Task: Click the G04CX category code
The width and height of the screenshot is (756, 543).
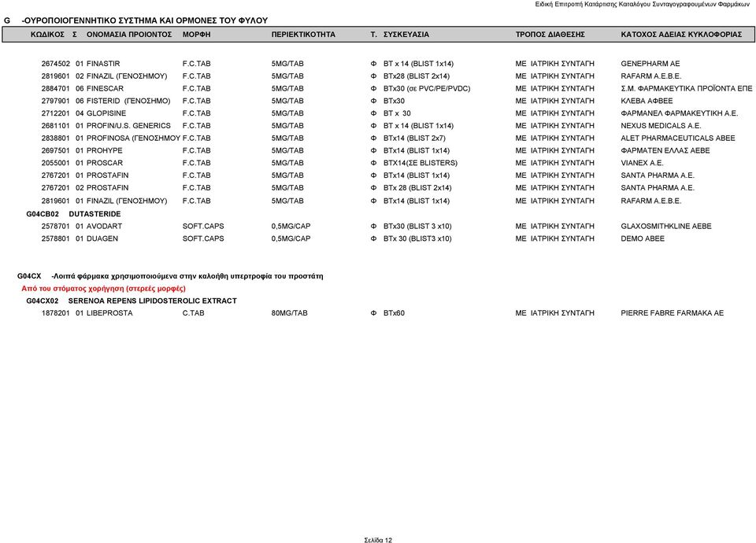Action: (29, 276)
